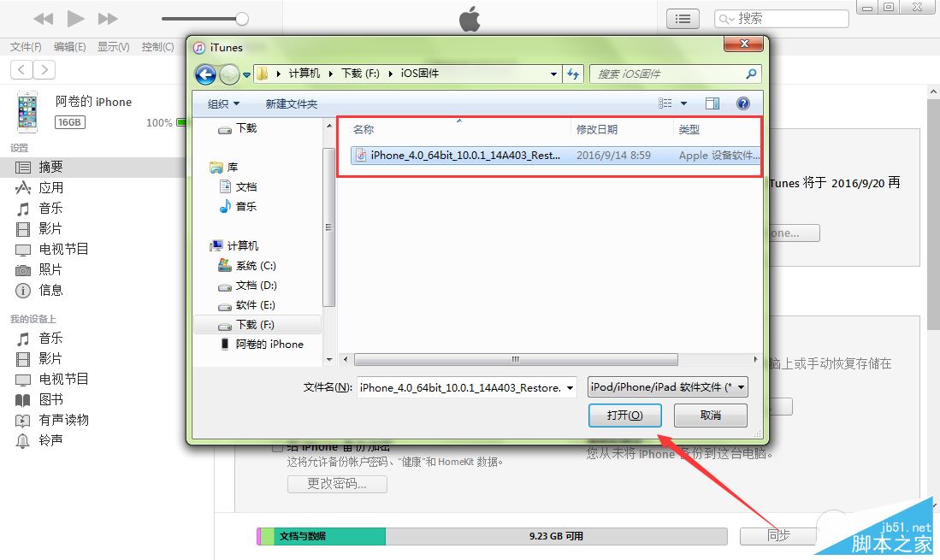The height and width of the screenshot is (560, 940).
Task: Open the iPod/iPhone/iPad file type dropdown
Action: point(668,387)
